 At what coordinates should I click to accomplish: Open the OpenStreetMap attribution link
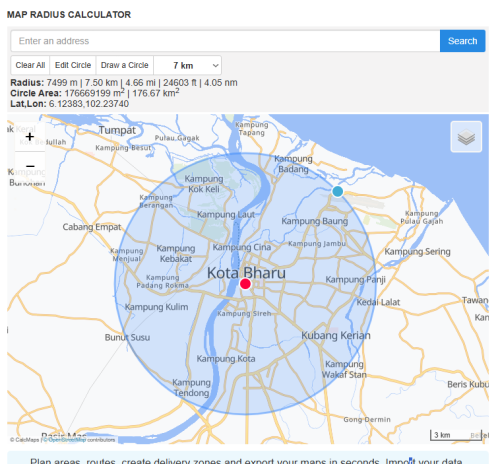click(65, 440)
